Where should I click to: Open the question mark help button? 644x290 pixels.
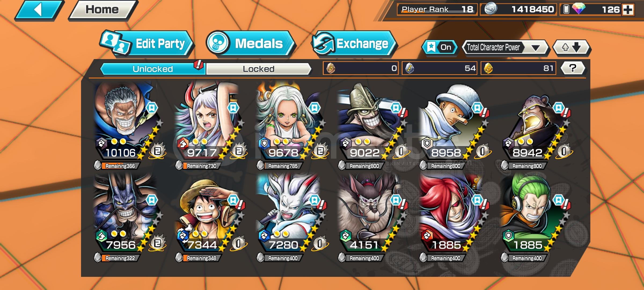[573, 68]
